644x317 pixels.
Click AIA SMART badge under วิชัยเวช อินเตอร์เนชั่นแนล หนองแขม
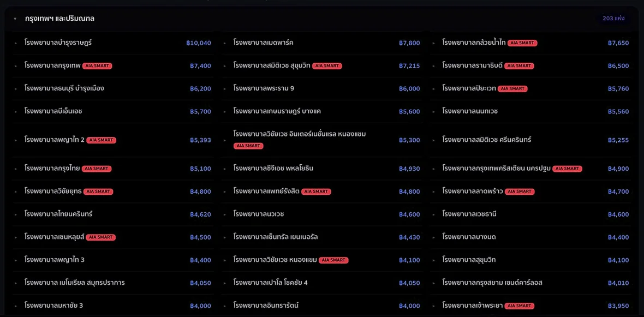[248, 146]
